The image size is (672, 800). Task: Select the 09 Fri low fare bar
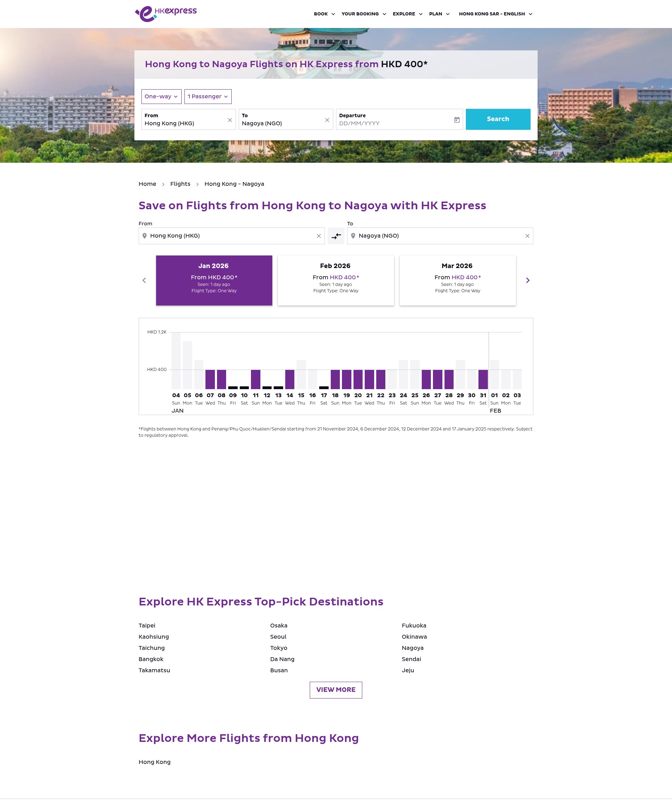(233, 387)
